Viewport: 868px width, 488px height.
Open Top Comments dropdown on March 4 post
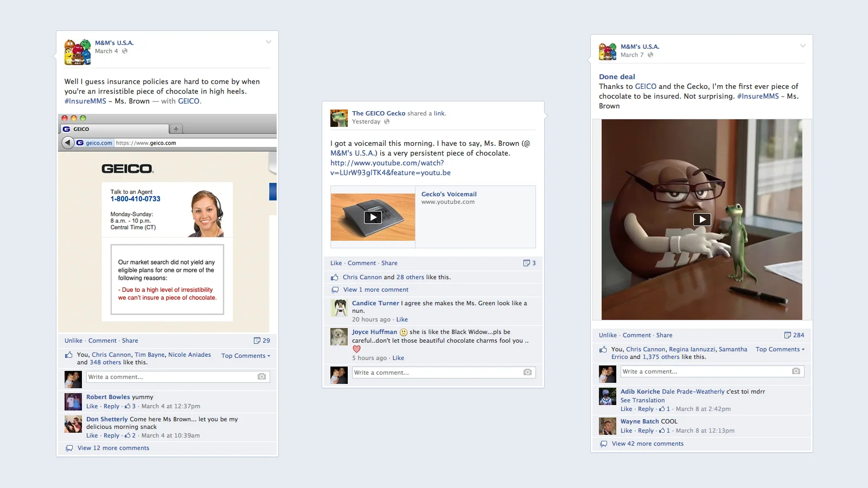coord(246,356)
